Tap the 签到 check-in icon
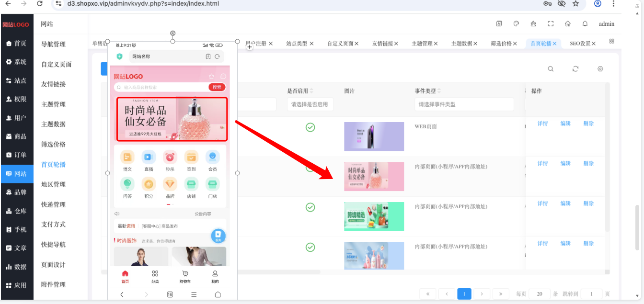 pyautogui.click(x=192, y=157)
